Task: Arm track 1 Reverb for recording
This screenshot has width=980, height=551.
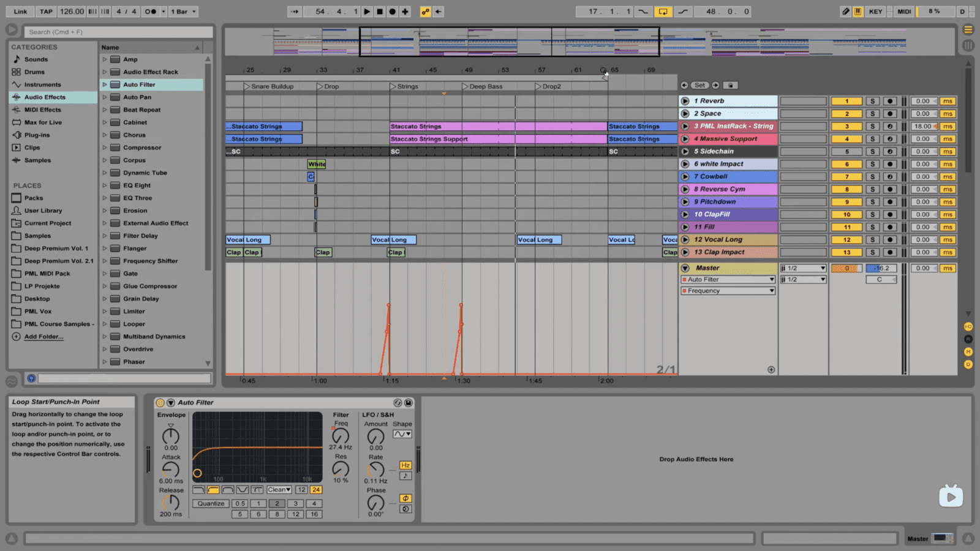Action: 890,101
